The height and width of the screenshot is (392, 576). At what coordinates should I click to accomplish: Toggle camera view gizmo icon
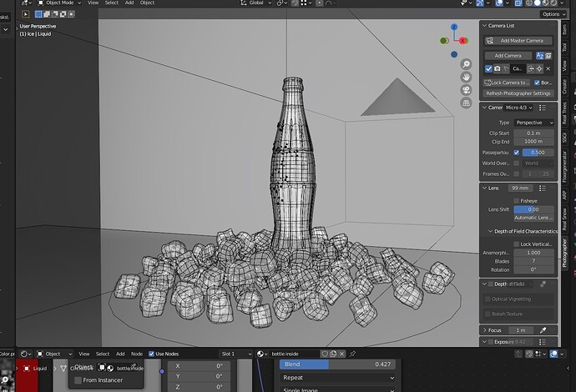pos(466,90)
